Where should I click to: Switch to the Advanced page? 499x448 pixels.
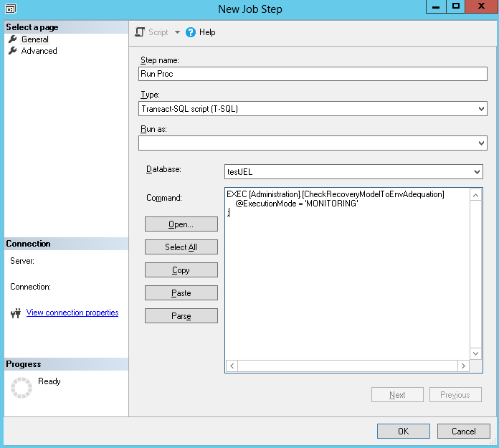click(x=39, y=51)
